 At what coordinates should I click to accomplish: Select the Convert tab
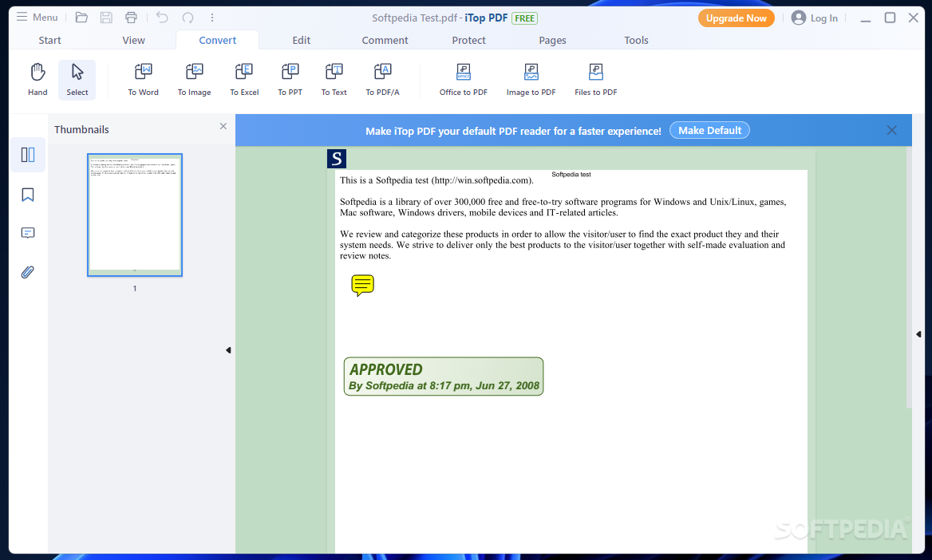[218, 40]
